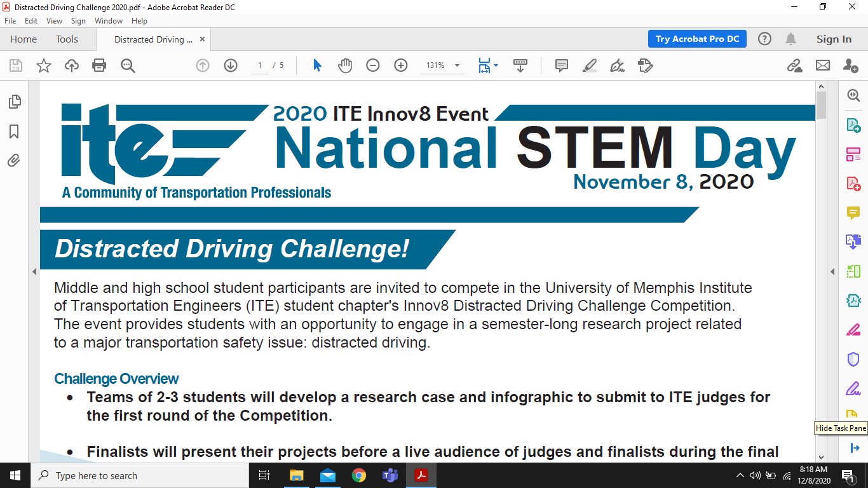
Task: Go to next page arrow
Action: pos(231,65)
